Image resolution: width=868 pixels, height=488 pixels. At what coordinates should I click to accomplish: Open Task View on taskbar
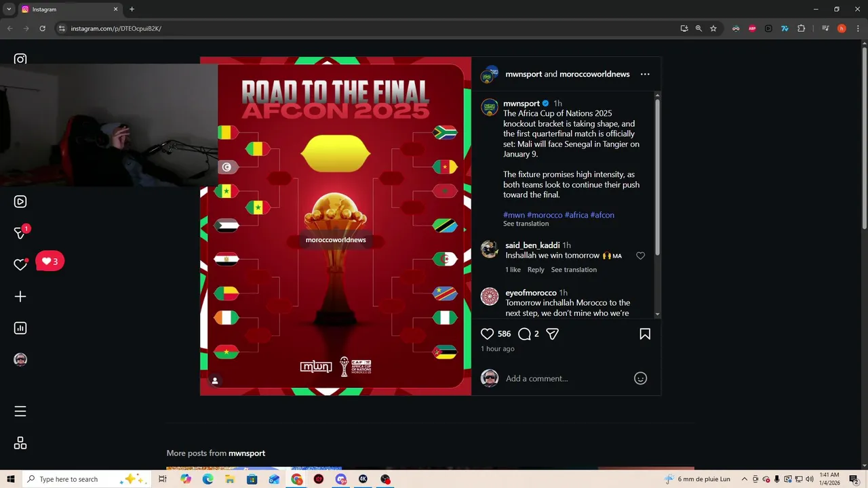[x=163, y=479]
